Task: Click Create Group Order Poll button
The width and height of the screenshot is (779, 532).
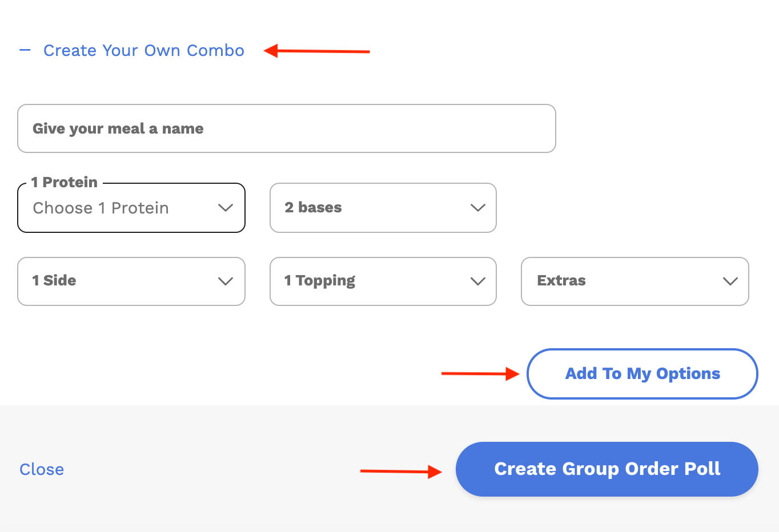Action: (x=607, y=469)
